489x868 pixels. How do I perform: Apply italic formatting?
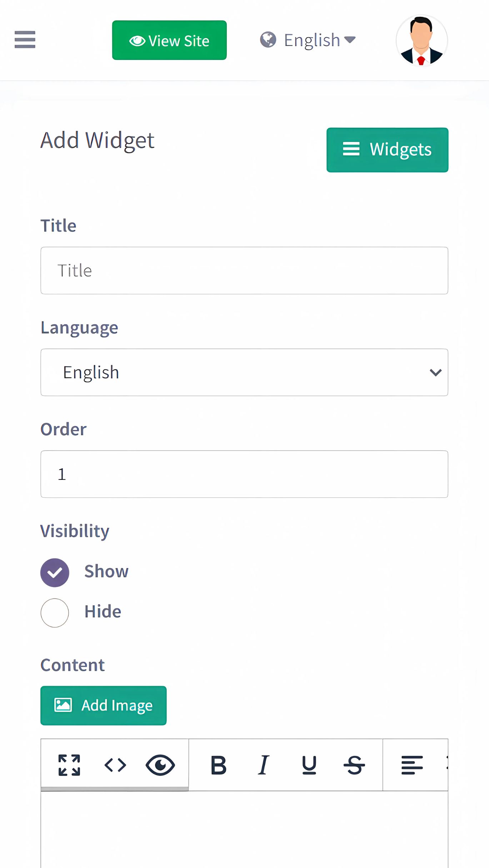(x=264, y=765)
